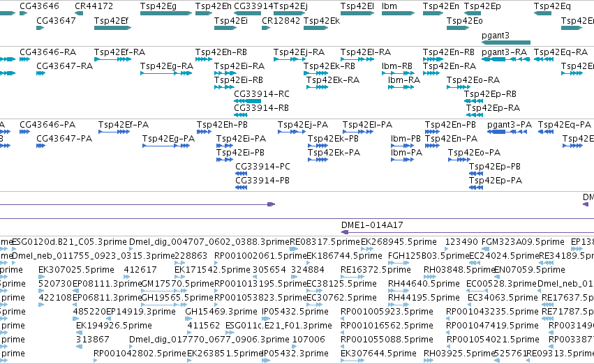Click the CG43646-PA protein label
Image resolution: width=594 pixels, height=364 pixels.
coord(47,125)
